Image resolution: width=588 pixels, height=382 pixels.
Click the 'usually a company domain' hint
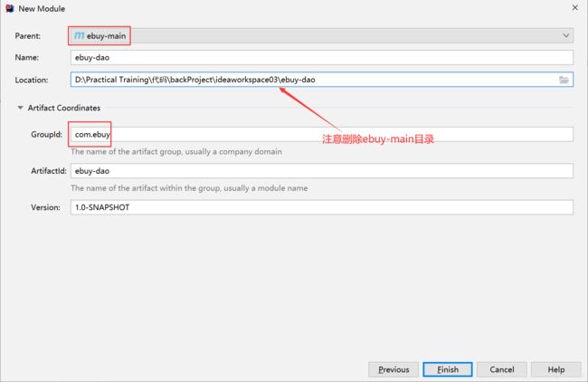tap(233, 151)
